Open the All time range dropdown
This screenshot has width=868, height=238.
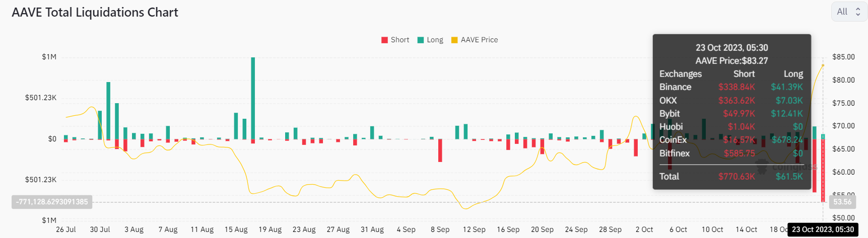tap(849, 12)
